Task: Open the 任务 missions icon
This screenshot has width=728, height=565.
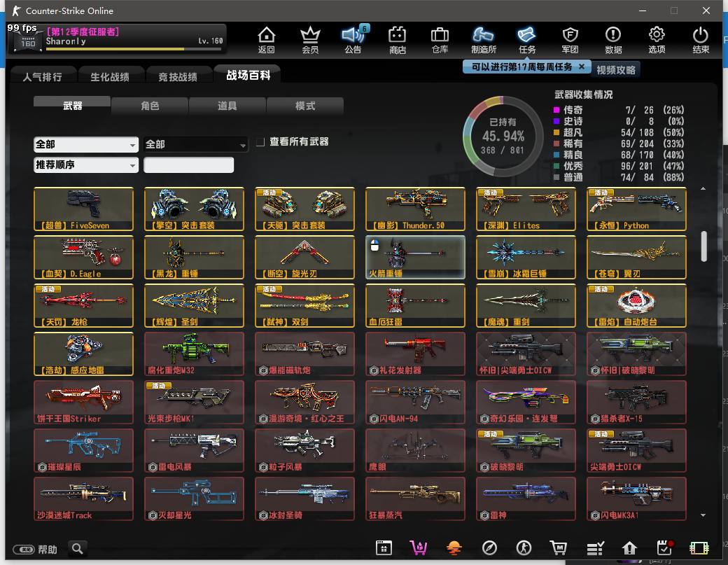Action: pos(527,40)
